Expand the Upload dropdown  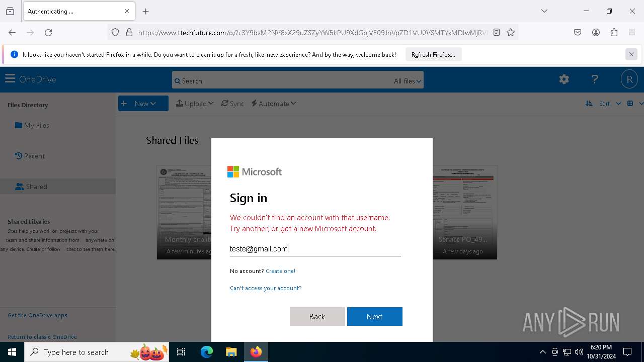click(x=195, y=104)
